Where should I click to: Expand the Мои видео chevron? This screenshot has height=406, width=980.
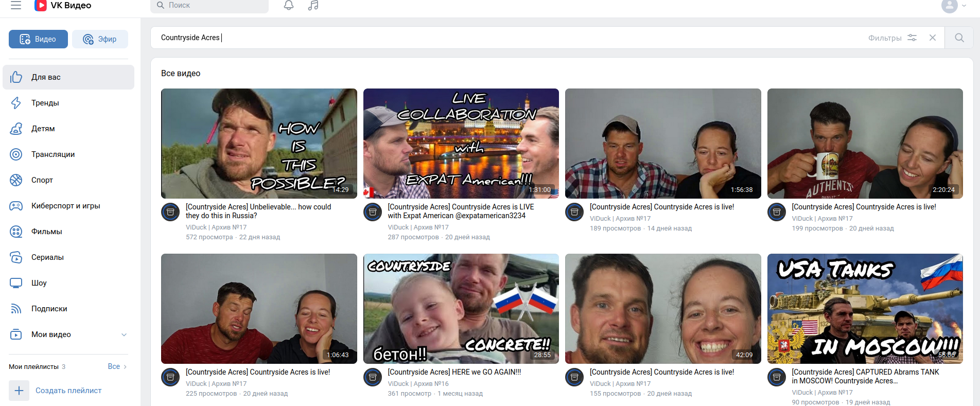(x=124, y=334)
